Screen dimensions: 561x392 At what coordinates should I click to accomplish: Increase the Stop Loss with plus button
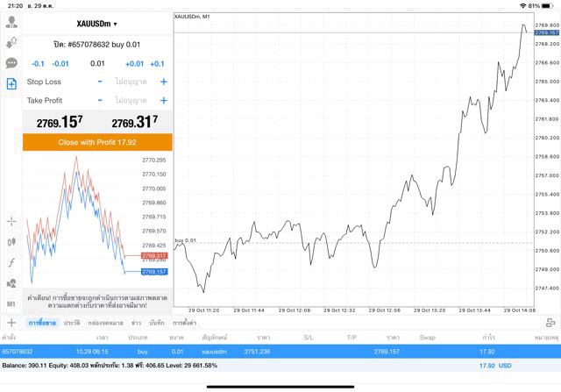coord(163,82)
